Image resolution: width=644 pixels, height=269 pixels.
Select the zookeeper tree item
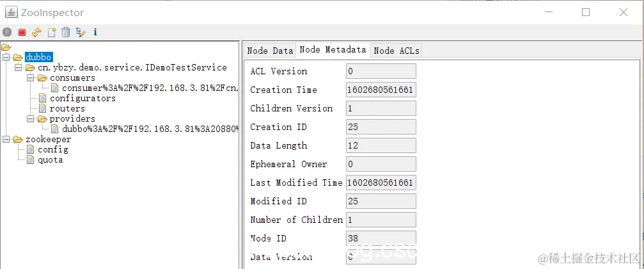[x=48, y=140]
